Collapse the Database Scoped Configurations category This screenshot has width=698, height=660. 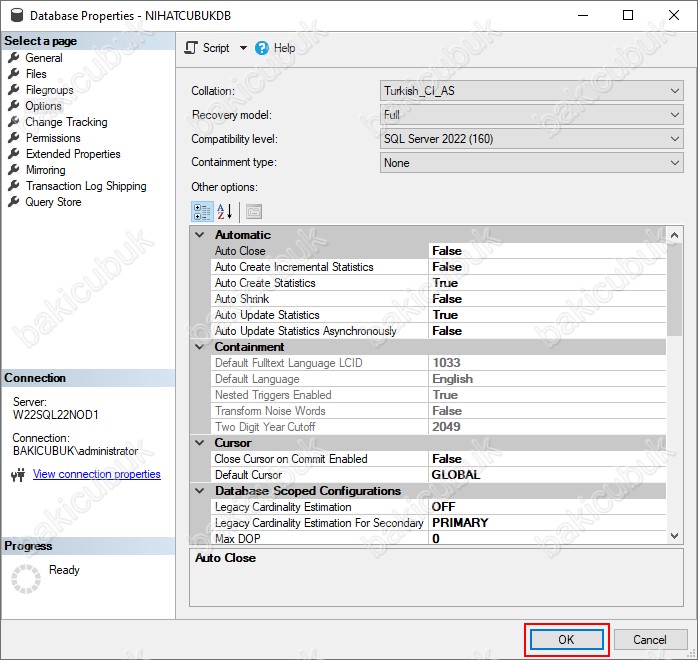[200, 491]
